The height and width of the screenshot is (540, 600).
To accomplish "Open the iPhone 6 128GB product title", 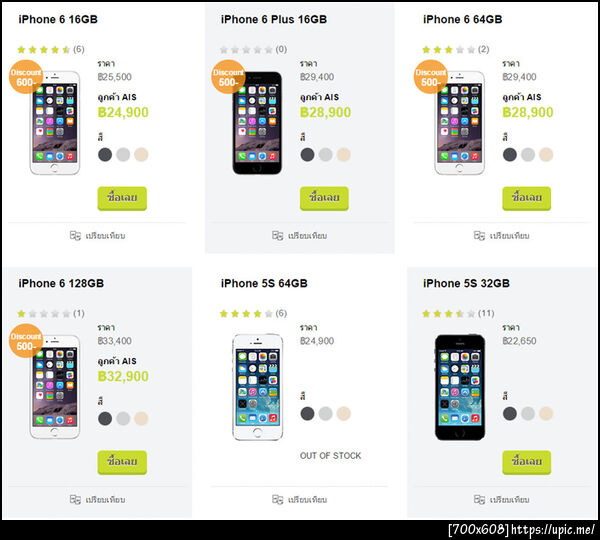I will tap(61, 283).
